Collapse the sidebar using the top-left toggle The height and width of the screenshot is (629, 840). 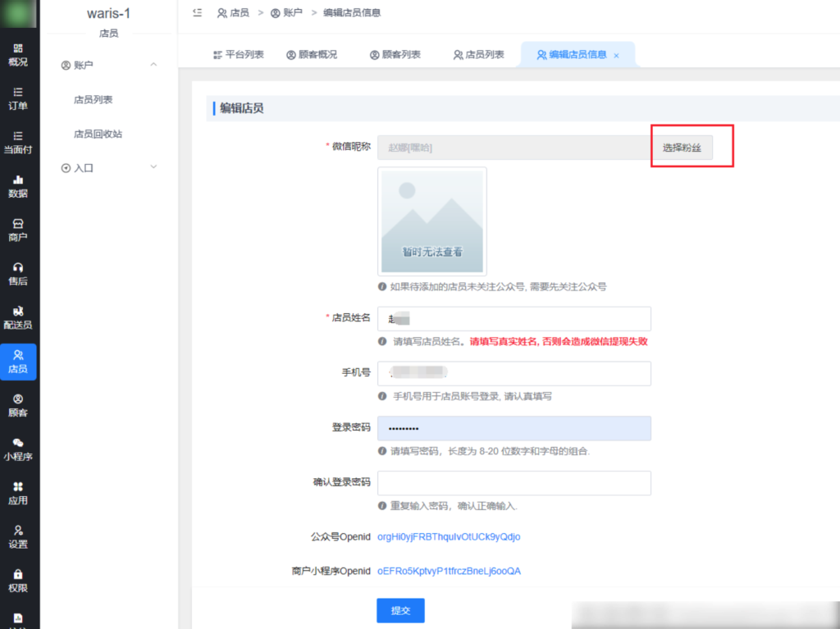(x=198, y=12)
